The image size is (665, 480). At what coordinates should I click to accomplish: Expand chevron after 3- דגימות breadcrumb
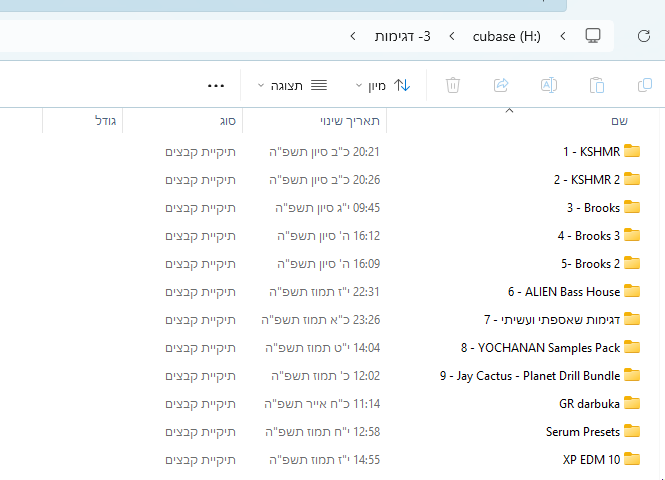(353, 36)
